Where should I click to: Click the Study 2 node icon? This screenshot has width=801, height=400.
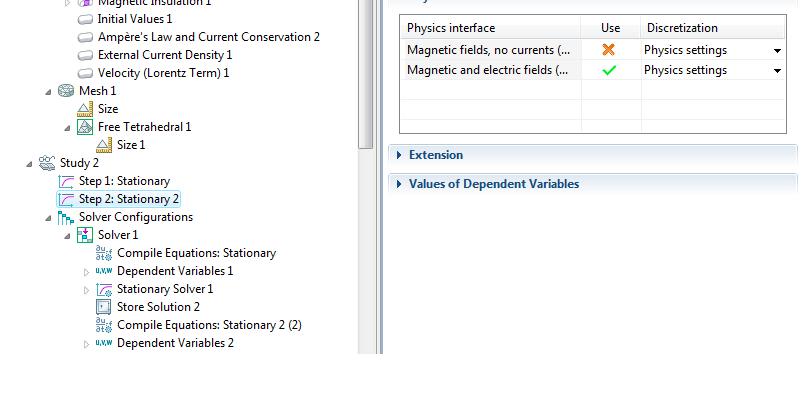[x=48, y=163]
